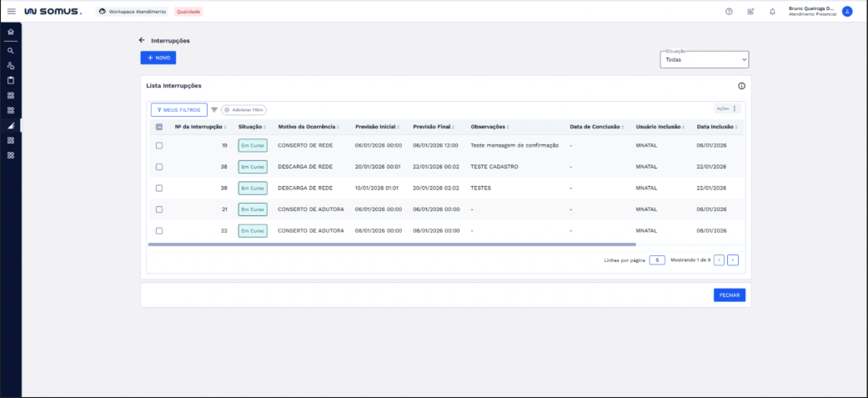Screen dimensions: 868x398
Task: Sort by Motivo da Ocorrência column header
Action: [x=307, y=127]
